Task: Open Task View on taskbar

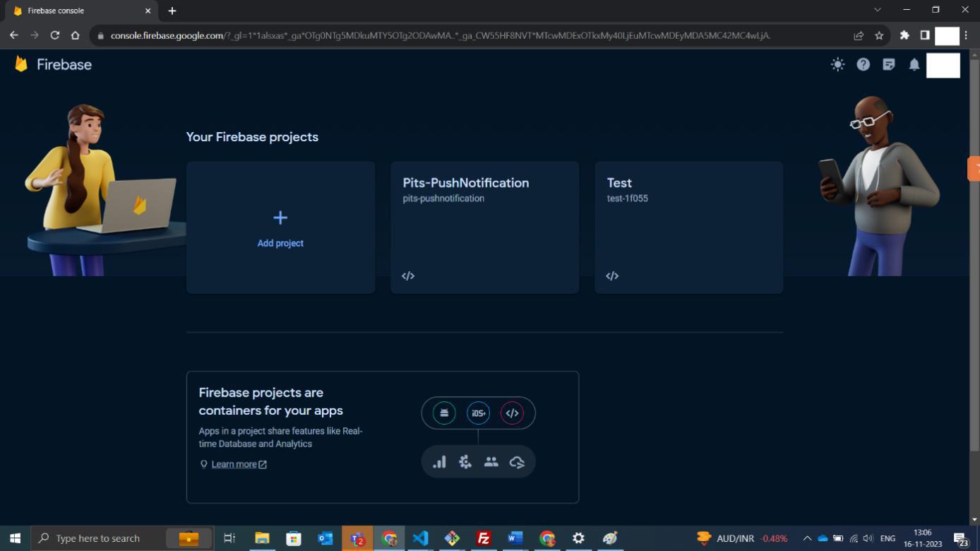Action: pos(229,538)
